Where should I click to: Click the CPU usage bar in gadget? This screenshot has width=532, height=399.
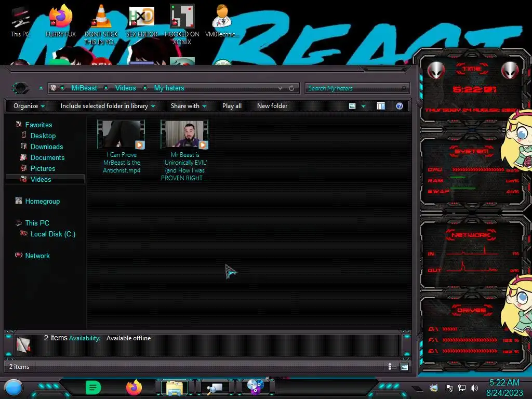[x=478, y=170]
